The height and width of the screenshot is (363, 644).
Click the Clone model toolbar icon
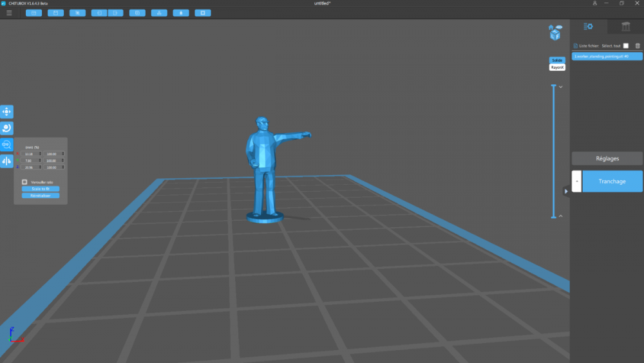(x=137, y=13)
